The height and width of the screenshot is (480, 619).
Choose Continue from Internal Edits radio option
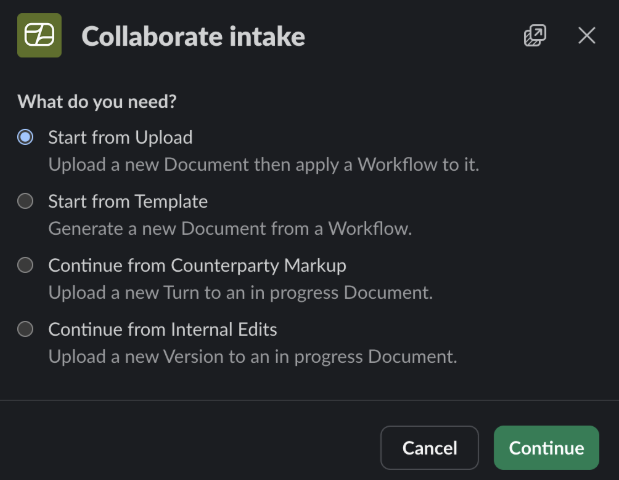pyautogui.click(x=25, y=329)
